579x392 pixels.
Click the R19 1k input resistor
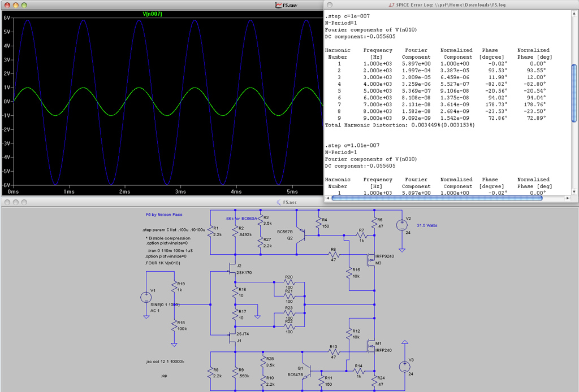coord(174,287)
